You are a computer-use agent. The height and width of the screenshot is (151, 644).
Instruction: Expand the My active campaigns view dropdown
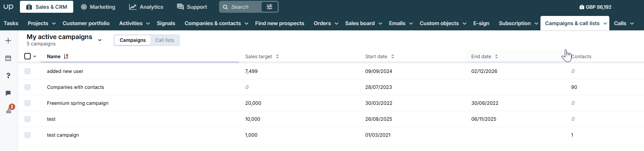coord(100,40)
